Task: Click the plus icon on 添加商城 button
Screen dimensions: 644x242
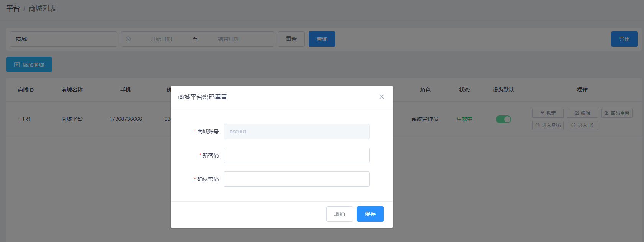Action: pos(17,65)
